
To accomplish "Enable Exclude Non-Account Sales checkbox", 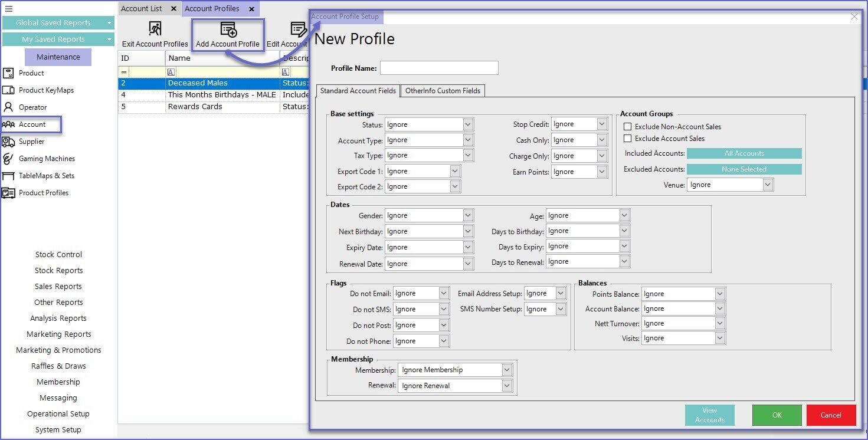I will [628, 127].
